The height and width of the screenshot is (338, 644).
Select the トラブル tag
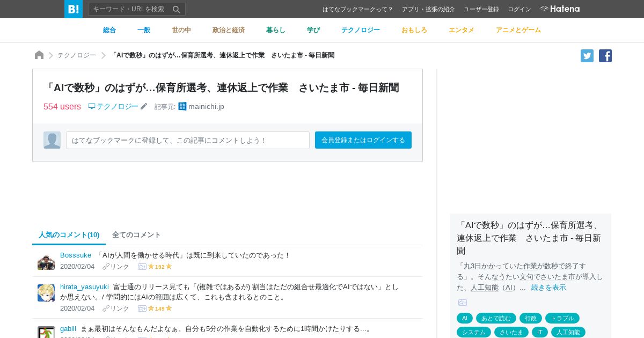coord(562,318)
